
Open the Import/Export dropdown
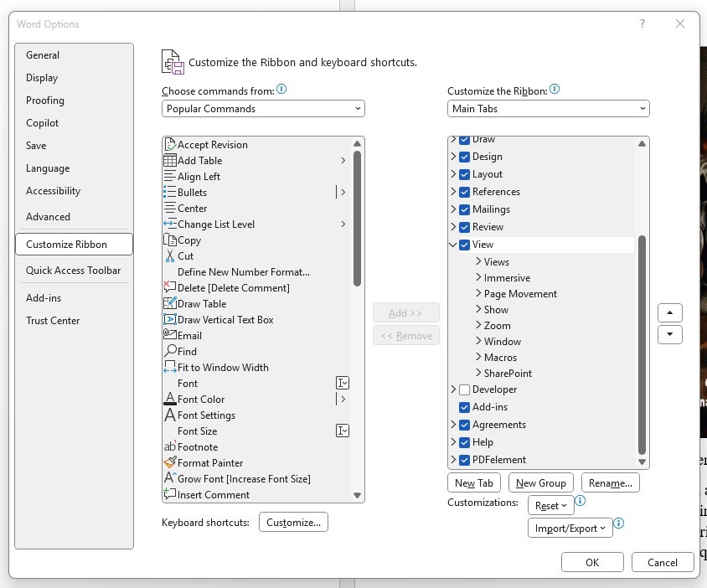click(570, 528)
